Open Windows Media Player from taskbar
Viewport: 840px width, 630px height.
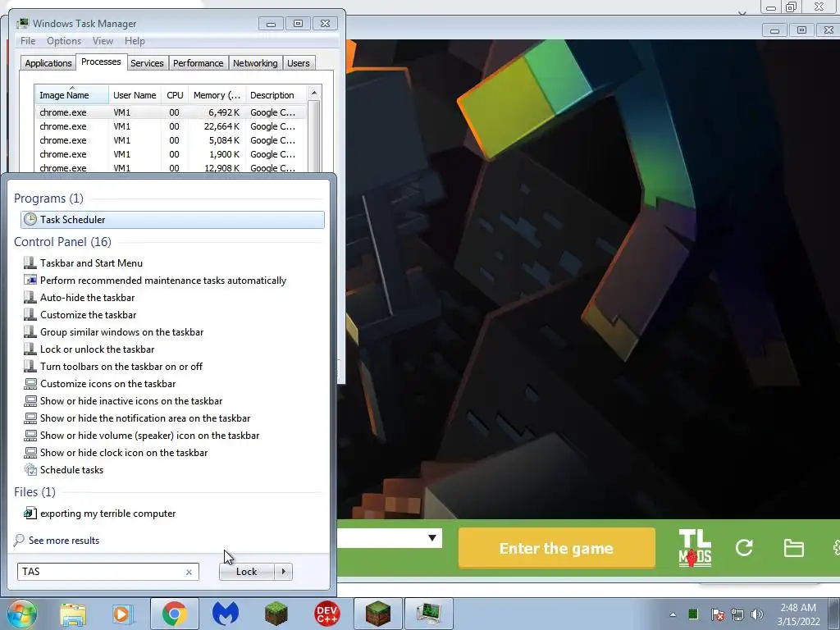tap(122, 614)
